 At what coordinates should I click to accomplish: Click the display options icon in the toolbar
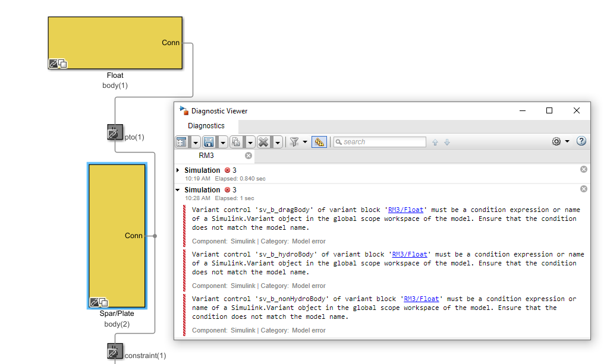click(182, 141)
